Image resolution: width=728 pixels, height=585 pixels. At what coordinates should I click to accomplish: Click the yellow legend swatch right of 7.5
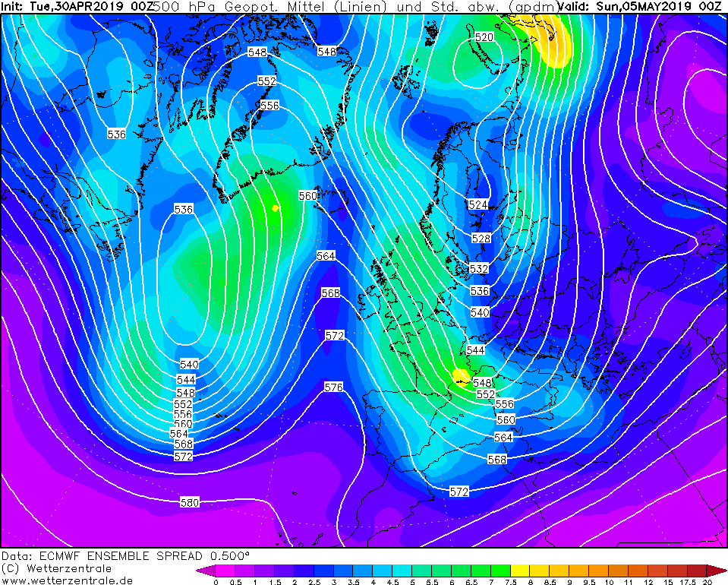[519, 570]
